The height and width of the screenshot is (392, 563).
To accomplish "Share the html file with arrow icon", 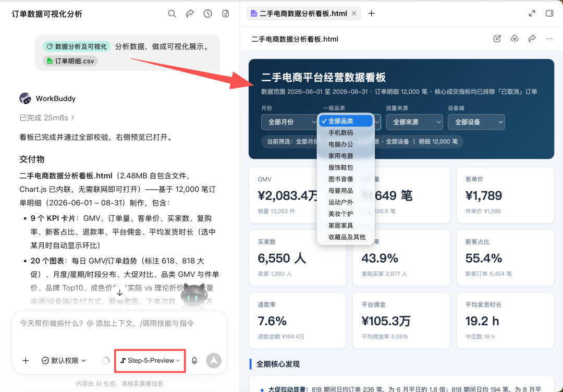I will (x=532, y=39).
